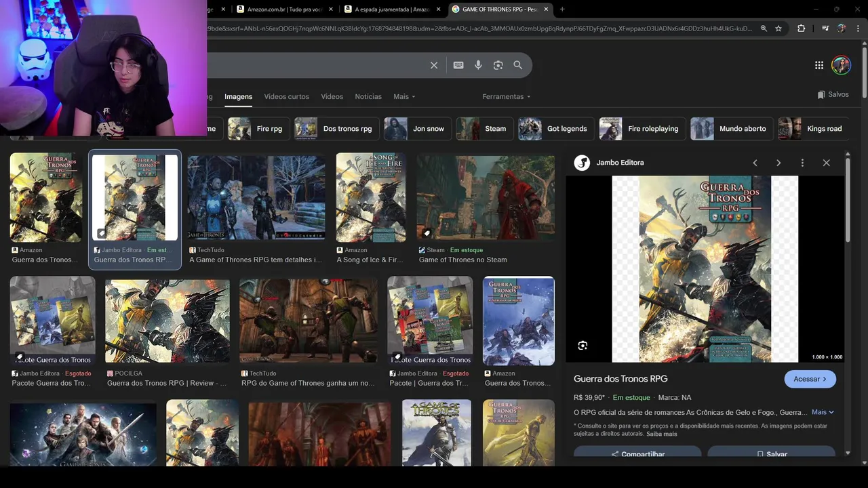Close the A espada juramentada tab

point(439,9)
